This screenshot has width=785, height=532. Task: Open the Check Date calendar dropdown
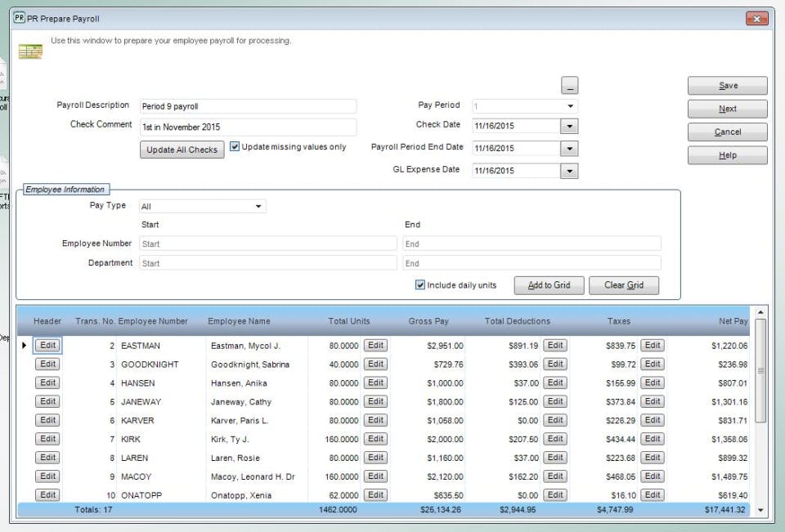click(569, 126)
